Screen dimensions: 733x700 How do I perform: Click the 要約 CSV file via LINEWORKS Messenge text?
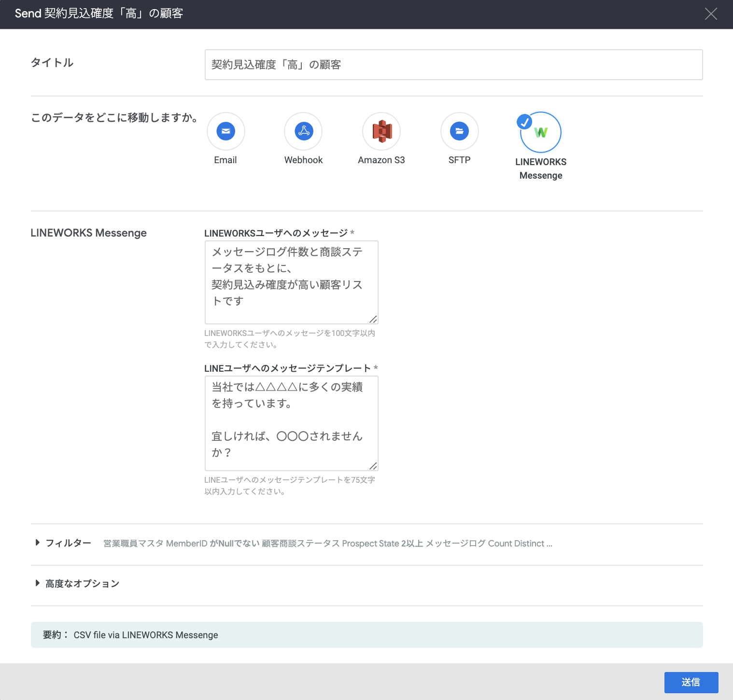pyautogui.click(x=130, y=635)
